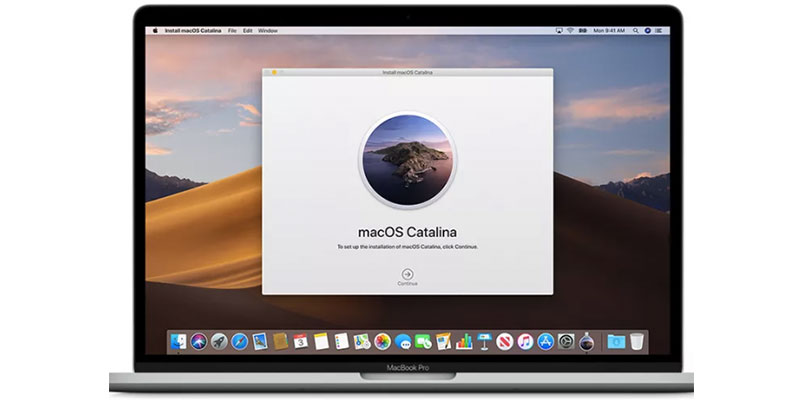Open Pages document icon in Dock
Viewport: 800px width, 400px height.
(443, 341)
